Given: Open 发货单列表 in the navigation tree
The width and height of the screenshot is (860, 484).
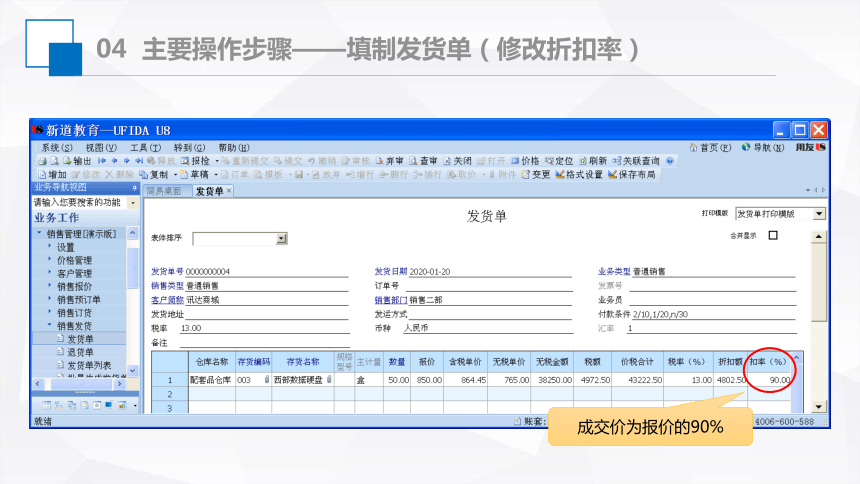Looking at the screenshot, I should 89,365.
